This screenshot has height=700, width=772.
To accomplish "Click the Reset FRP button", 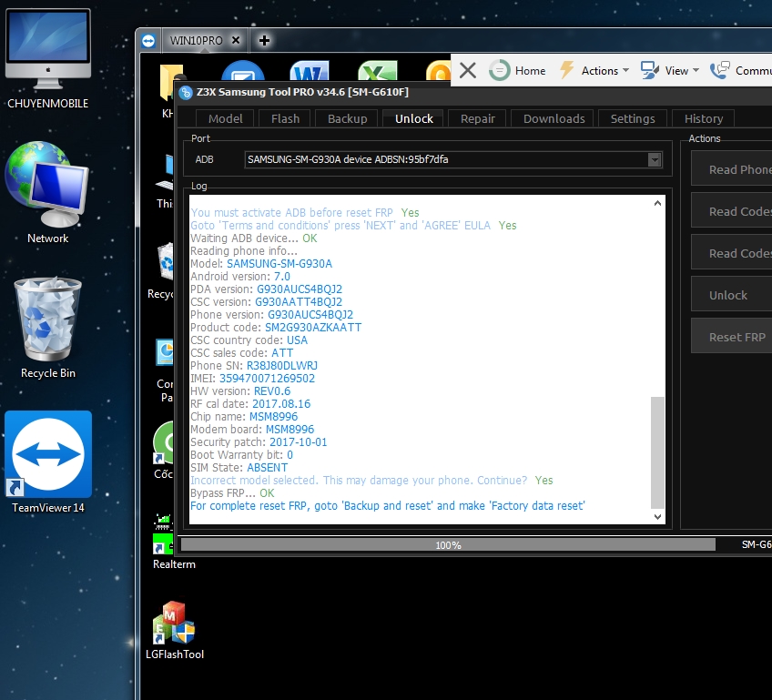I will (732, 337).
